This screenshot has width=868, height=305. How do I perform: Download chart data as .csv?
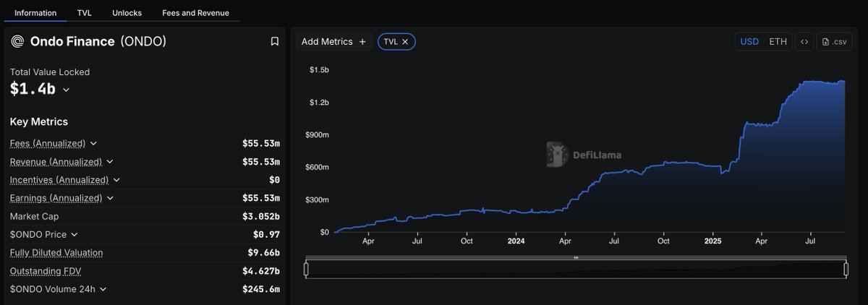[834, 42]
